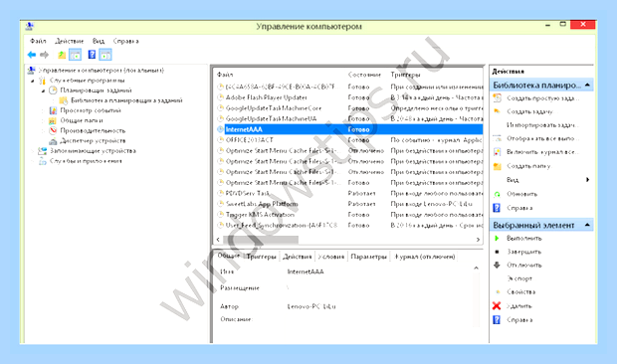Toggle the console tree pane toolbar icon
The height and width of the screenshot is (364, 617).
75,55
